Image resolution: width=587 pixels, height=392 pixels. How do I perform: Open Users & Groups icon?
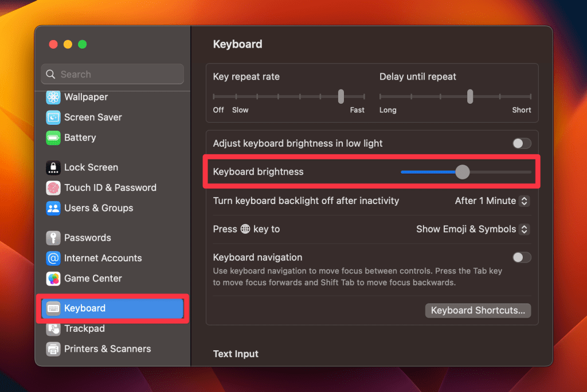53,208
